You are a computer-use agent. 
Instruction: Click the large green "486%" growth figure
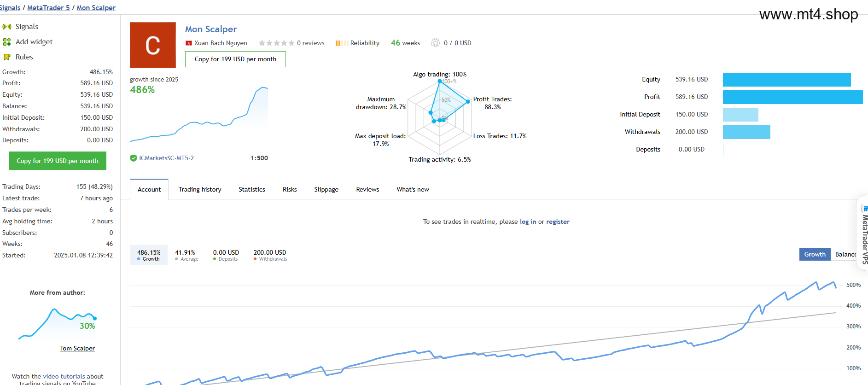coord(142,90)
